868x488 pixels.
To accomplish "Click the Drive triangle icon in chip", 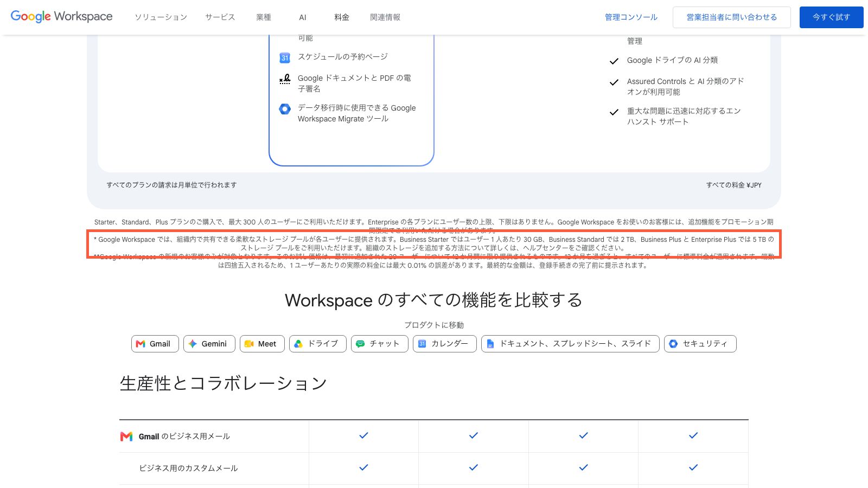I will (298, 344).
